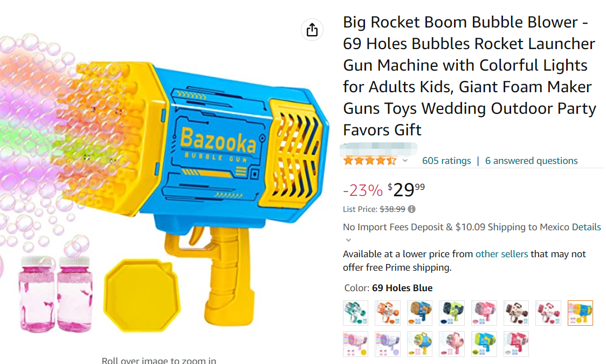Select the teal green bubble gun swatch
The image size is (606, 364).
click(x=355, y=313)
